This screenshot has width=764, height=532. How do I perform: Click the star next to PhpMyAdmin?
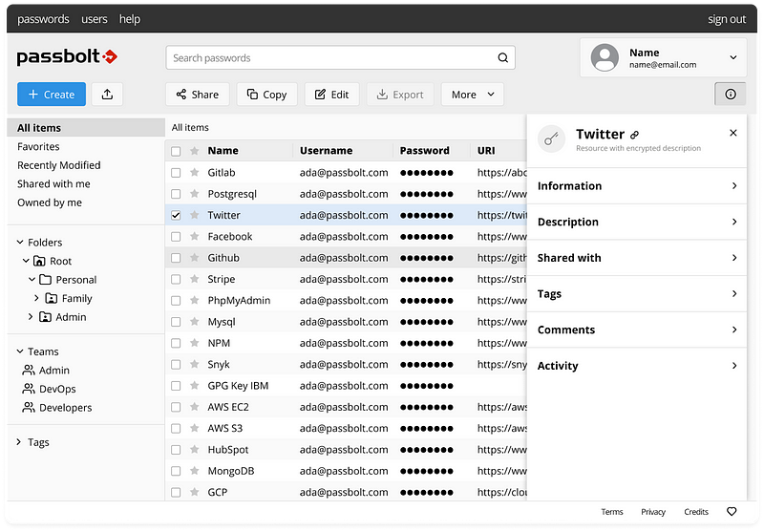(195, 300)
